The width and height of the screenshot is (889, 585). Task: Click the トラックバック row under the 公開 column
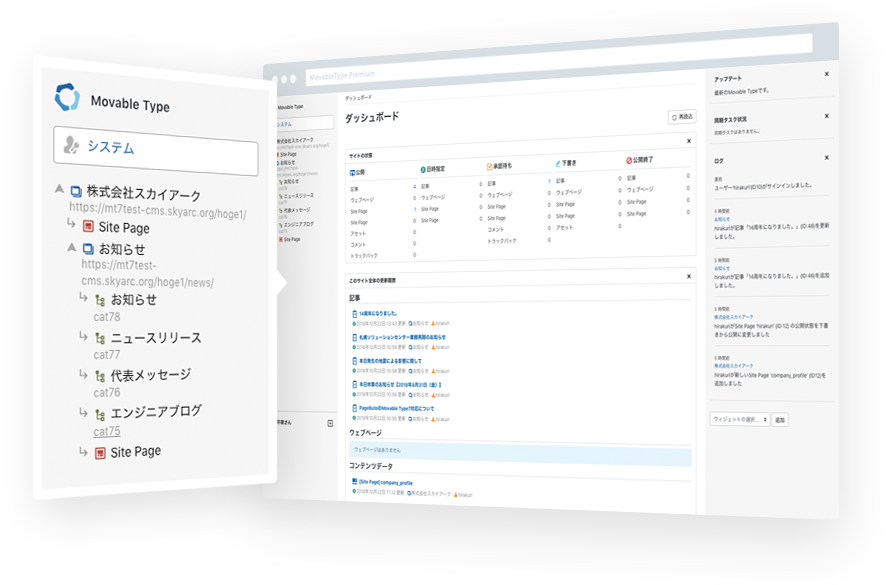click(383, 256)
